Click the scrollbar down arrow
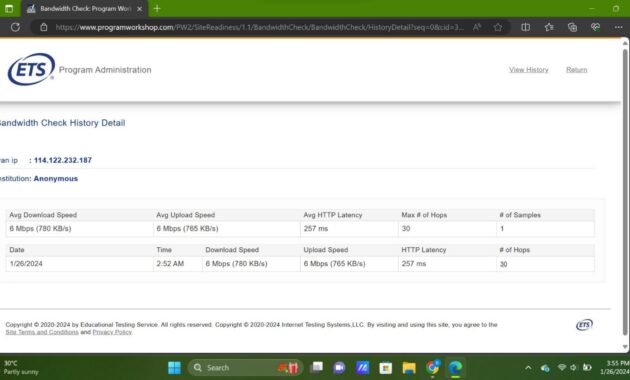This screenshot has width=630, height=380. (625, 346)
